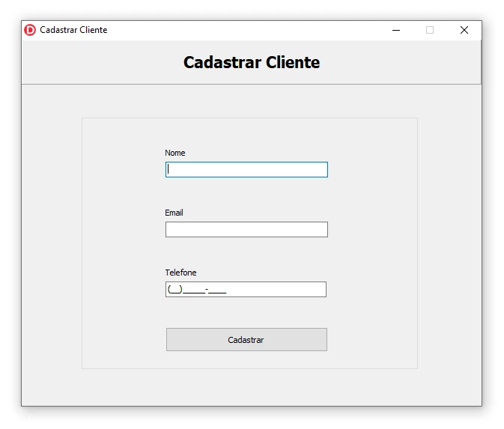Close the Cadastrar Cliente window
The image size is (504, 429).
(464, 30)
